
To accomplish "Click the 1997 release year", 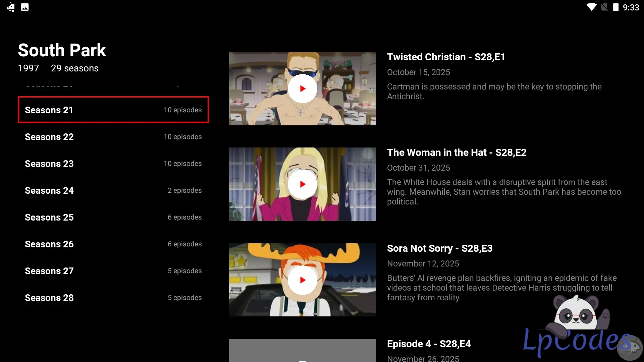I will click(x=29, y=68).
